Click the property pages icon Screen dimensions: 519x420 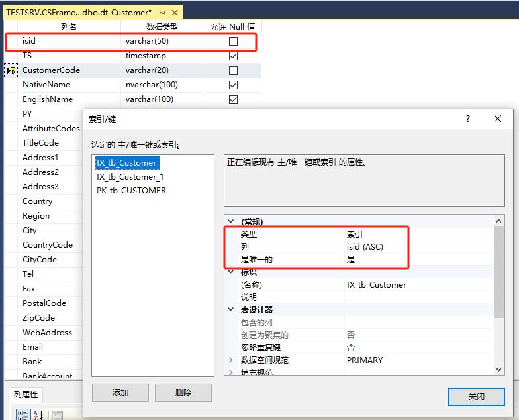(x=58, y=415)
